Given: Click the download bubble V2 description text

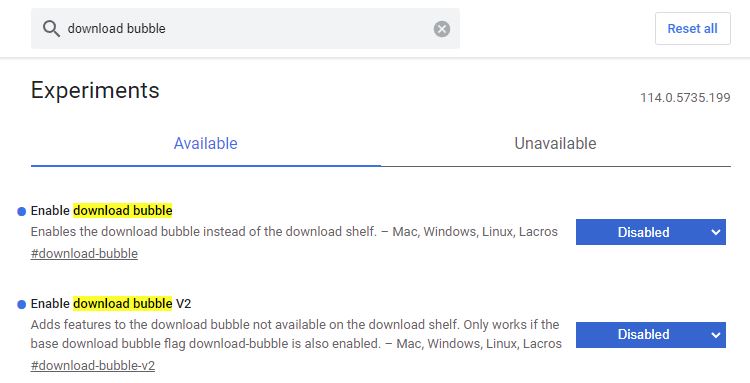Looking at the screenshot, I should coord(296,334).
